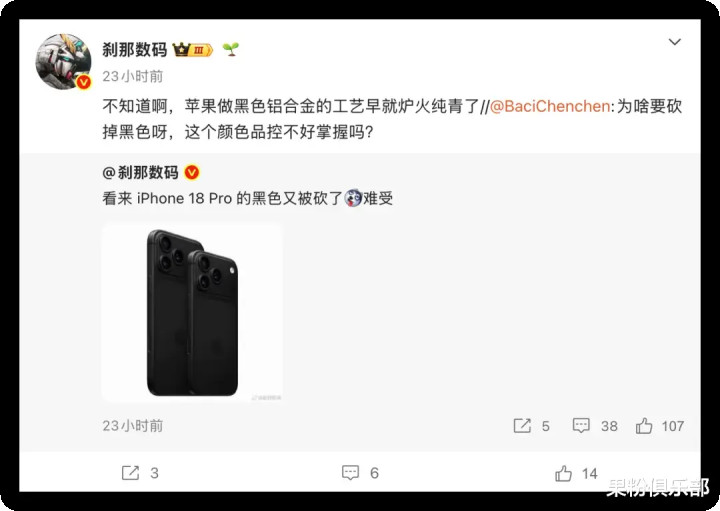Viewport: 720px width, 511px height.
Task: Click the crying emoji in quoted post
Action: [353, 198]
